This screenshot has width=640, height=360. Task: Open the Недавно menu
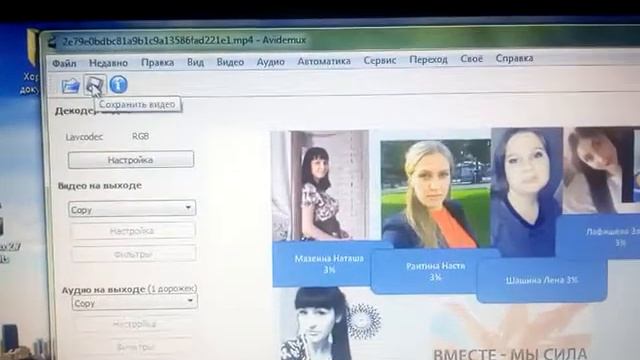[108, 63]
